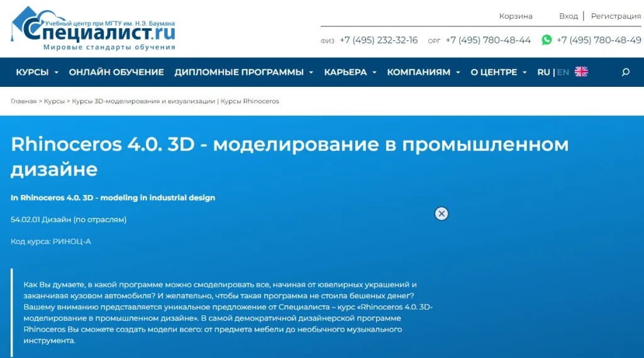Screen dimensions: 644x358
Task: Go to Главная in the breadcrumb
Action: (23, 101)
